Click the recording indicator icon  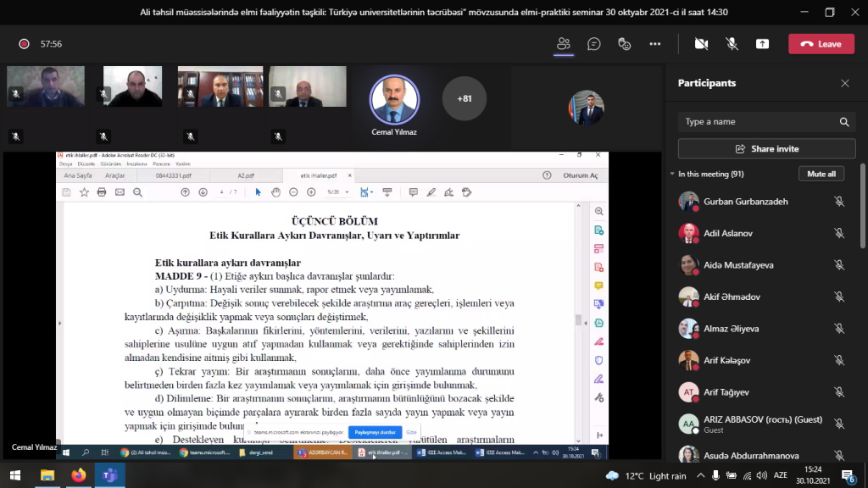point(24,44)
